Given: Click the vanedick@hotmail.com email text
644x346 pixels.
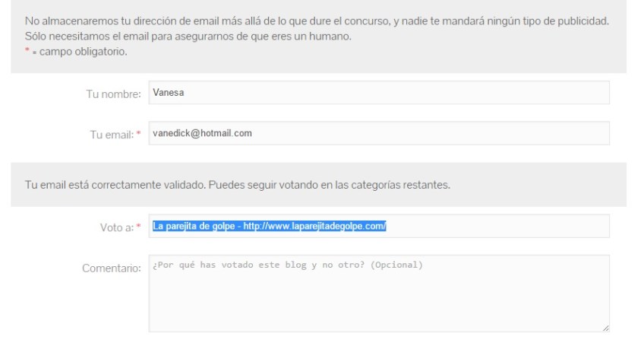Looking at the screenshot, I should click(202, 133).
